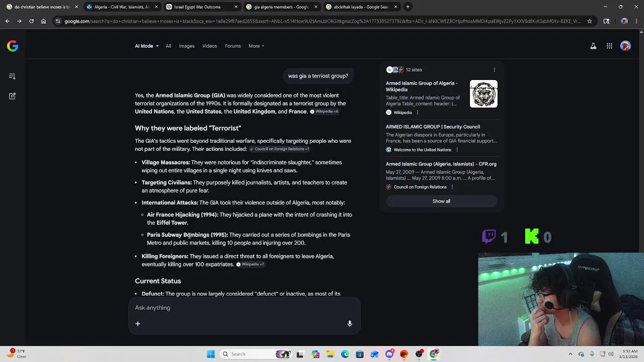Switch to the Videos tab
This screenshot has width=644, height=362.
pos(210,46)
